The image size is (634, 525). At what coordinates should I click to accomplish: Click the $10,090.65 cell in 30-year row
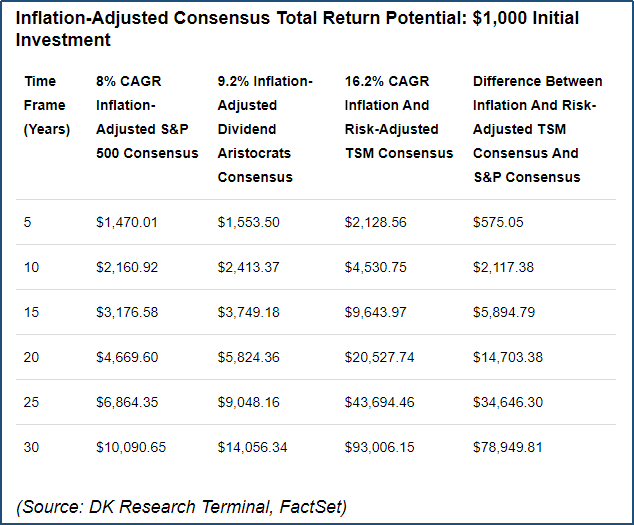coord(131,447)
